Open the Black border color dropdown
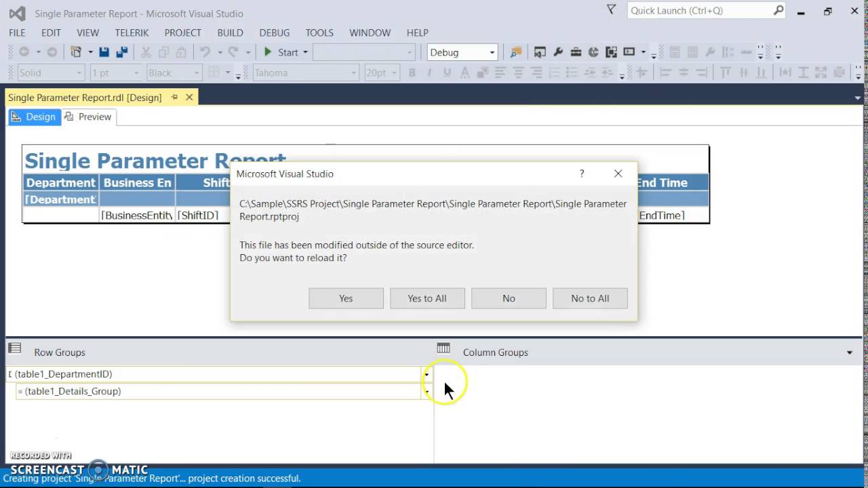This screenshot has width=868, height=488. click(x=196, y=73)
